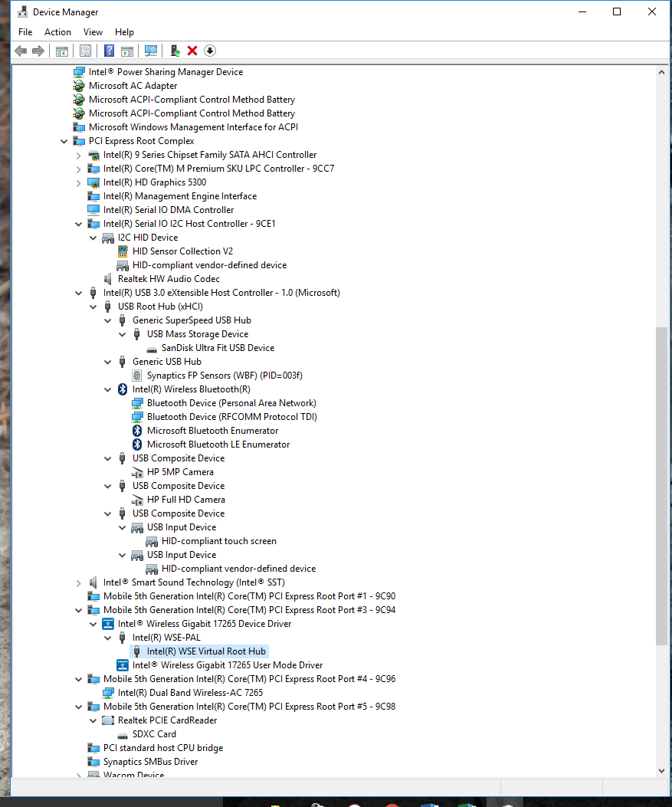Click USB plug icon of USB Root Hub (xHCI)
The width and height of the screenshot is (672, 807).
(107, 307)
